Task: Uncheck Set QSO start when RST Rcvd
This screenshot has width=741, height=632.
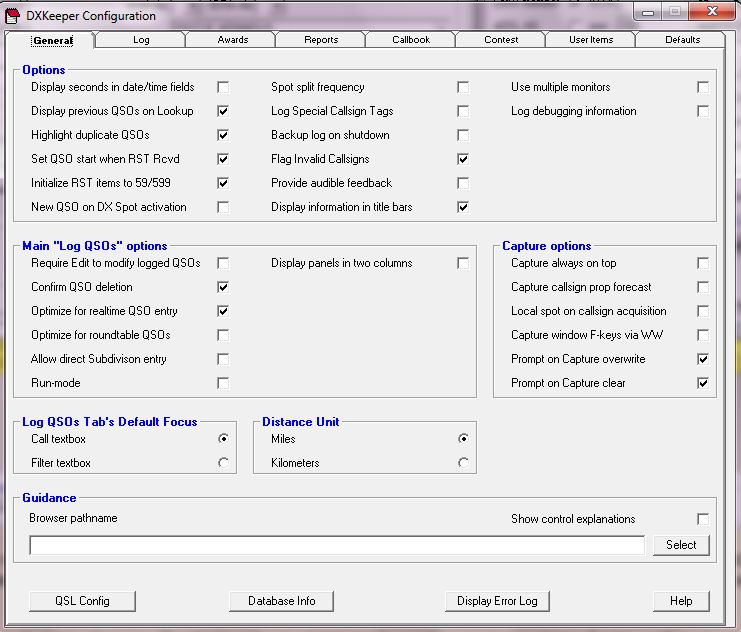Action: (223, 159)
